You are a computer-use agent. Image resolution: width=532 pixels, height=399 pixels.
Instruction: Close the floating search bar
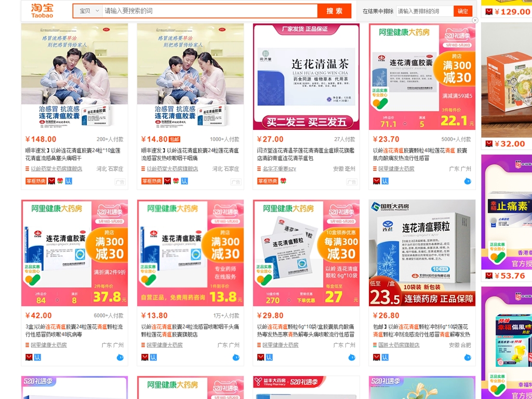point(475,20)
